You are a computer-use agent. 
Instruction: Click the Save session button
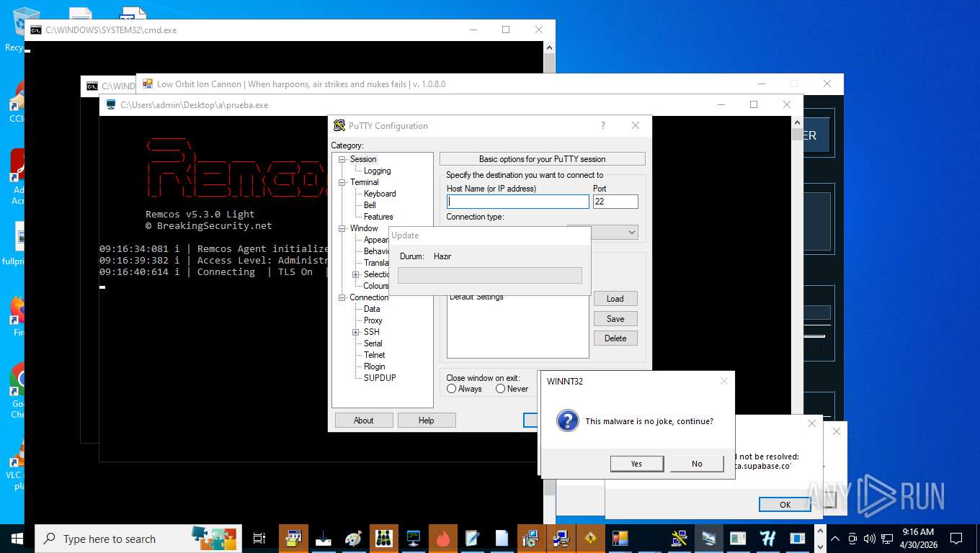615,319
